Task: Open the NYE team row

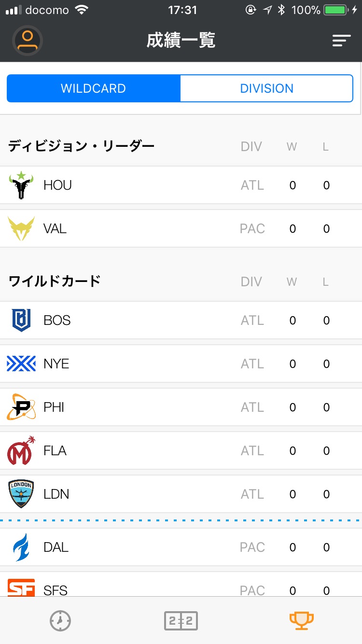Action: [181, 364]
